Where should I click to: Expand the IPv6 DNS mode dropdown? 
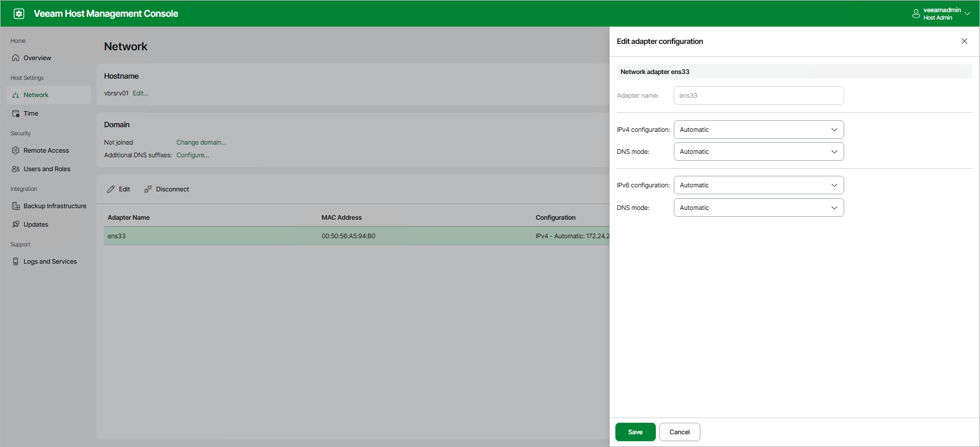pyautogui.click(x=758, y=208)
